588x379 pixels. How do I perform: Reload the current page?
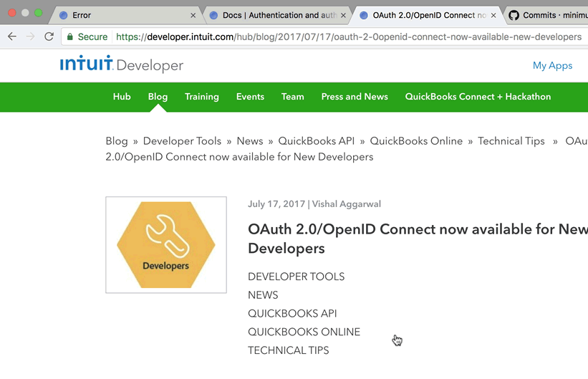[49, 37]
